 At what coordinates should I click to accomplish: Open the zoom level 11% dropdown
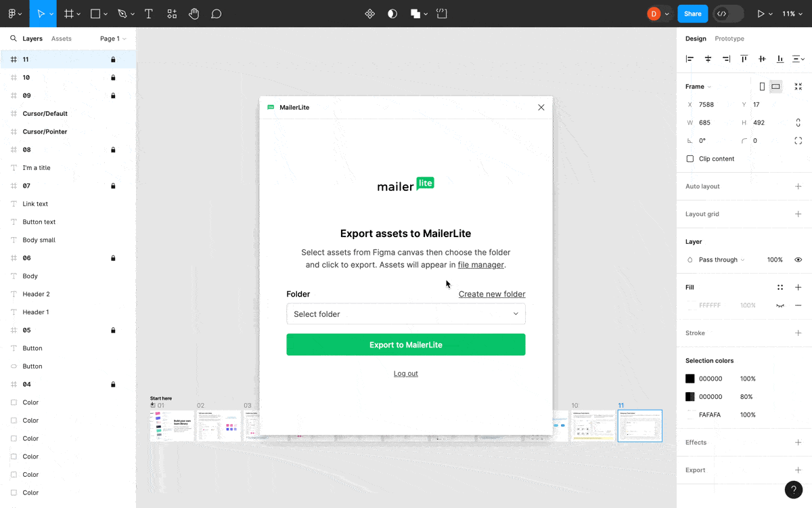(x=792, y=14)
